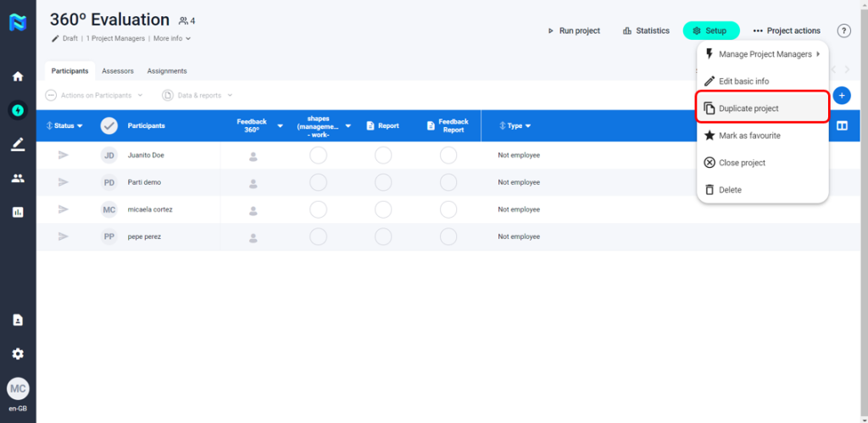The image size is (868, 423).
Task: Open the home icon in sidebar
Action: [18, 76]
